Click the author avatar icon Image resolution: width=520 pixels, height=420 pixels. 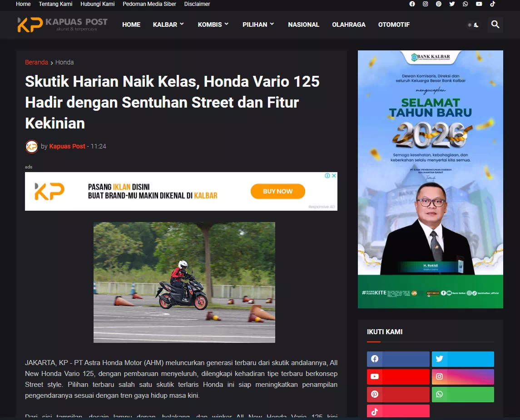(x=31, y=146)
